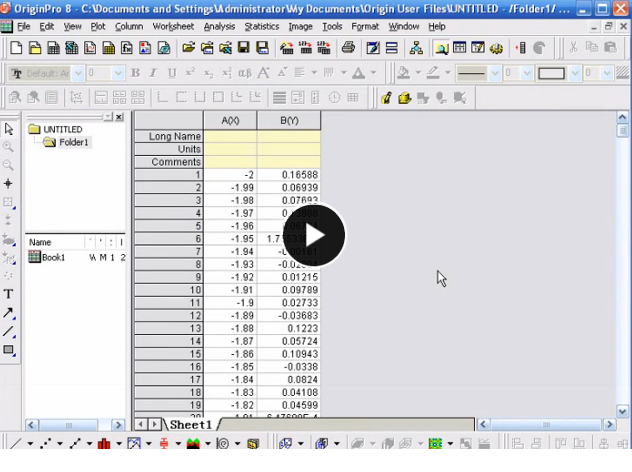Select the Arrow drawing tool

[x=8, y=313]
